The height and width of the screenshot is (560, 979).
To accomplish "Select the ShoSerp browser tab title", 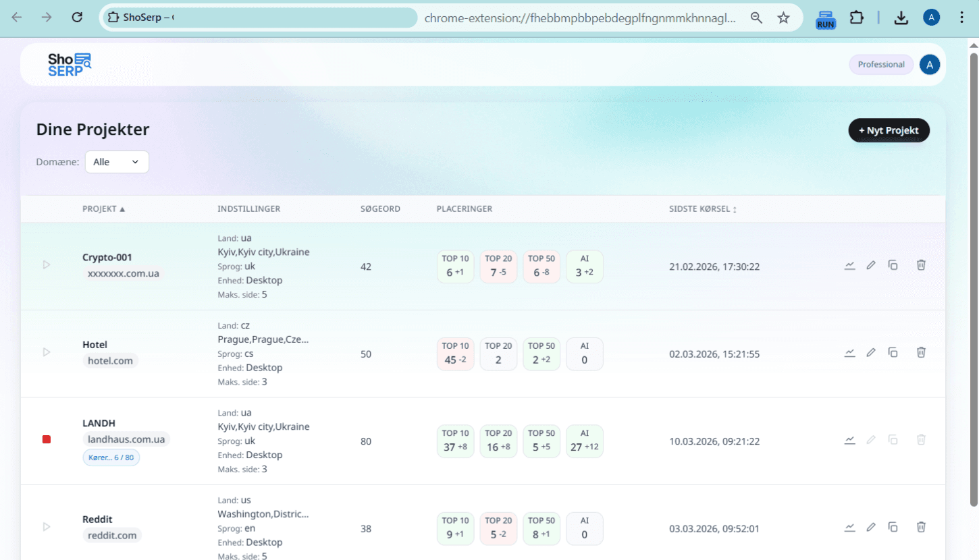I will (149, 18).
